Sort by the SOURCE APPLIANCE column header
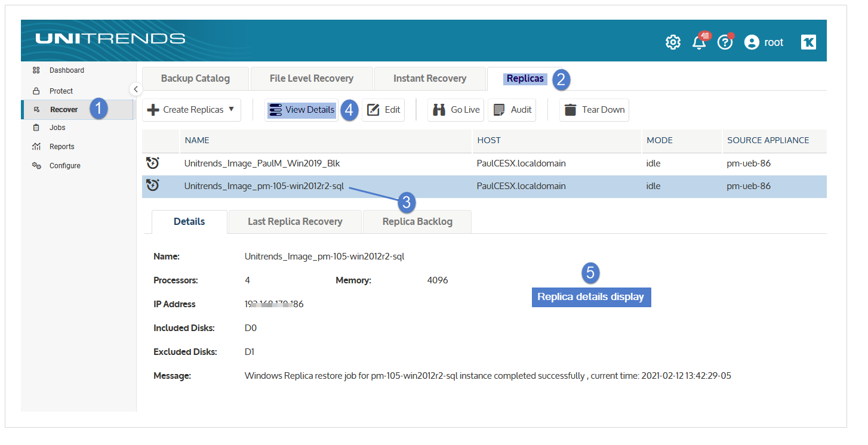 click(x=775, y=141)
